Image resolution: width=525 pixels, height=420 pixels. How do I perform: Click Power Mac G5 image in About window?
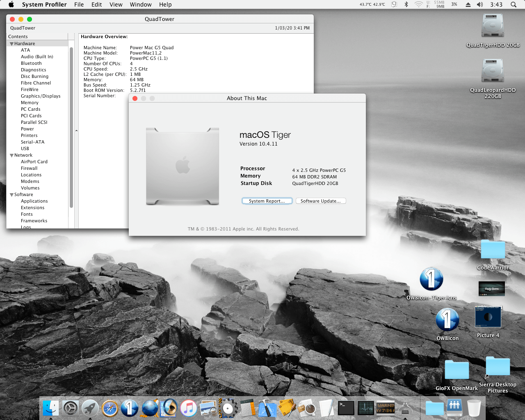(x=183, y=166)
